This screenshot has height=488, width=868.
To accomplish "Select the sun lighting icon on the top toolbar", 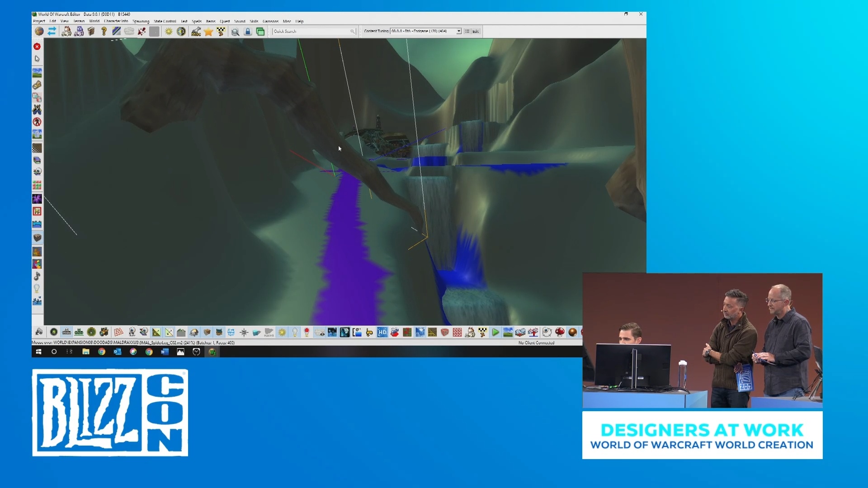I will pos(169,31).
